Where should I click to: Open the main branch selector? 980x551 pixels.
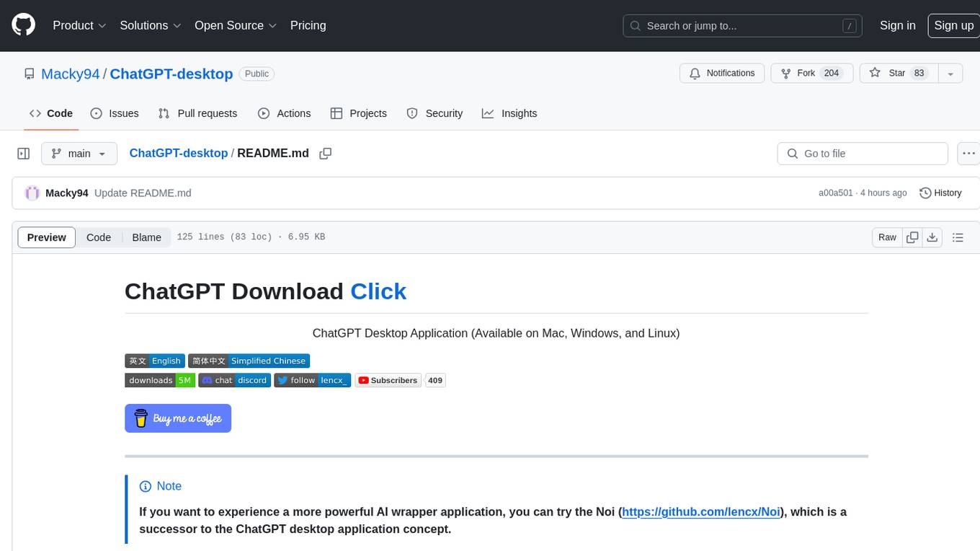pyautogui.click(x=79, y=154)
